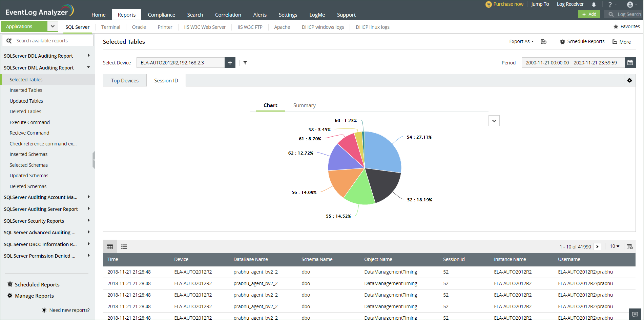Open Export As dropdown
The height and width of the screenshot is (320, 644).
[x=521, y=41]
